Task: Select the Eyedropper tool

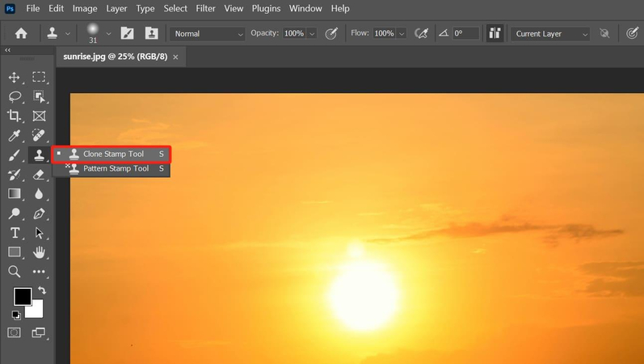Action: 15,136
